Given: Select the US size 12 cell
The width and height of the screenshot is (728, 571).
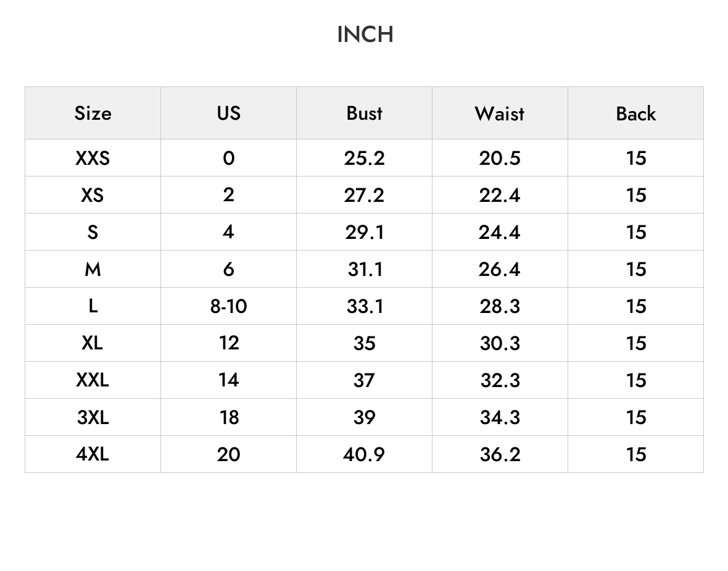Looking at the screenshot, I should coord(228,343).
